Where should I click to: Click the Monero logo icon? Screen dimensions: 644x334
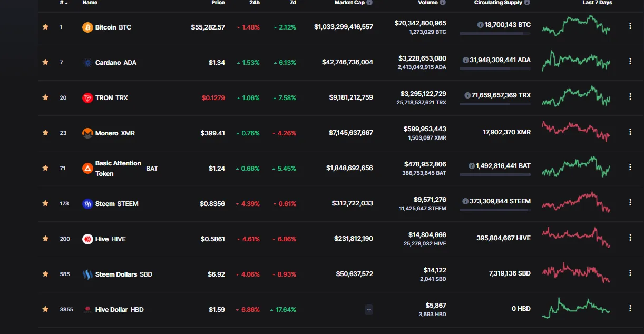click(x=87, y=133)
